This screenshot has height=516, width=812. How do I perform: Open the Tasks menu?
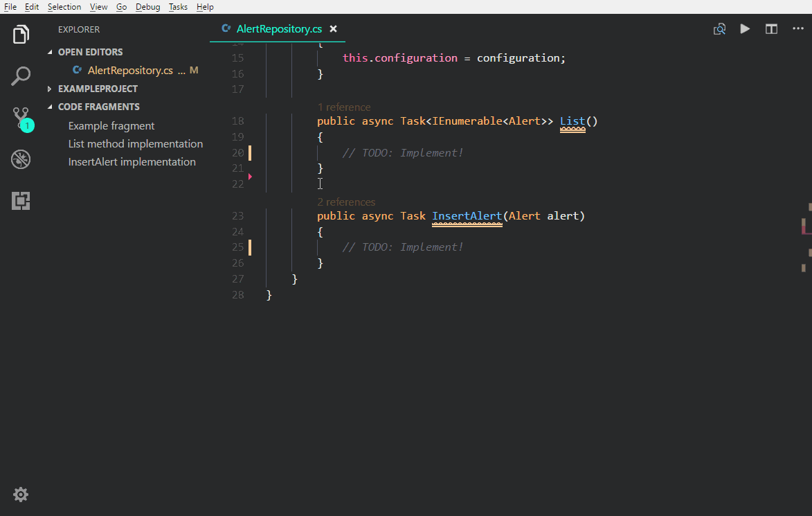click(178, 7)
